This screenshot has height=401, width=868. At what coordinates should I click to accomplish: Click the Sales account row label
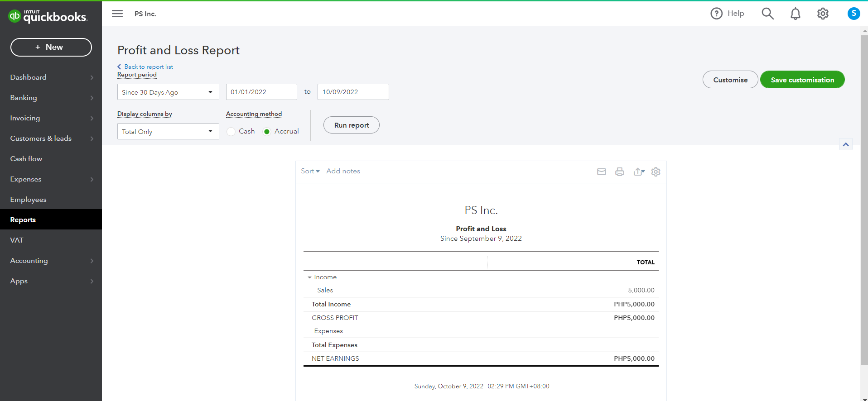pos(325,290)
